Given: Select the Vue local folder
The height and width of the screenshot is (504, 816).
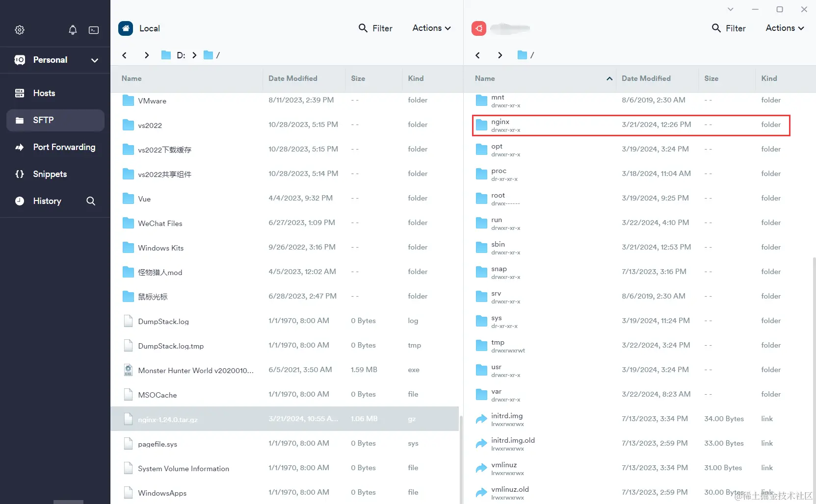Looking at the screenshot, I should (285, 199).
